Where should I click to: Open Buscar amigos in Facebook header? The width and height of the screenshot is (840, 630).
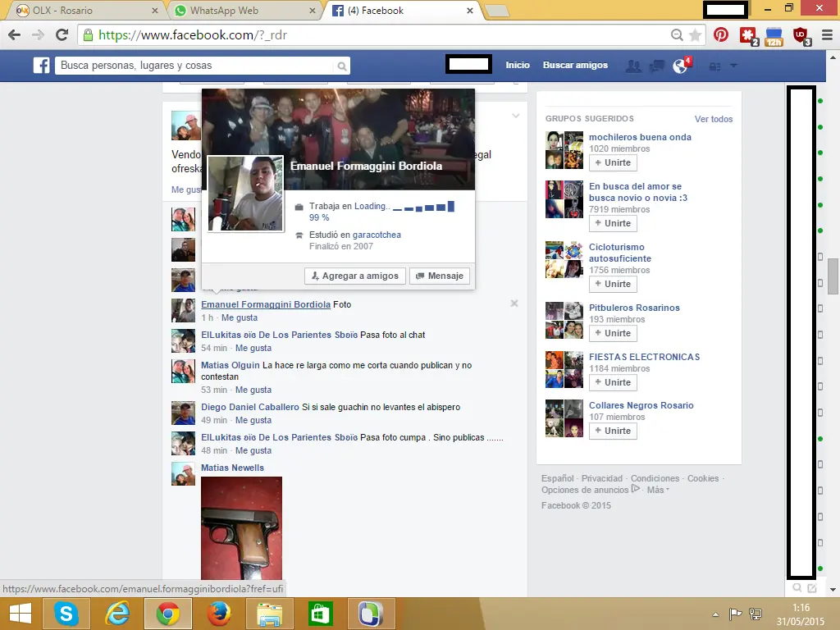575,65
